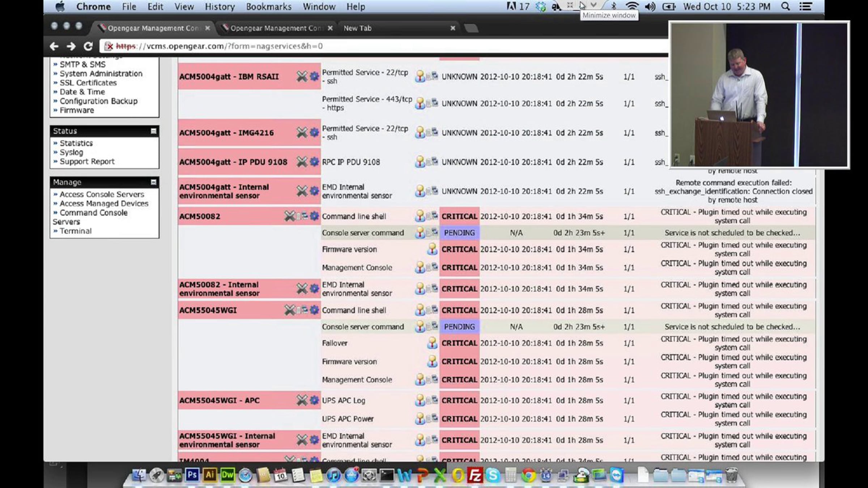Open the Bookmarks menu in menu bar
The height and width of the screenshot is (488, 868).
pos(268,7)
